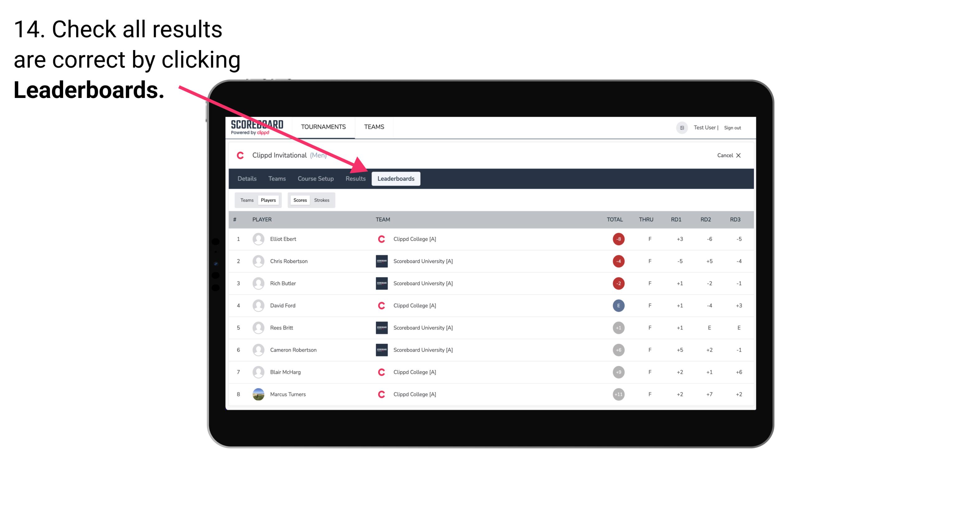Click the Test User account icon top right

pos(682,127)
